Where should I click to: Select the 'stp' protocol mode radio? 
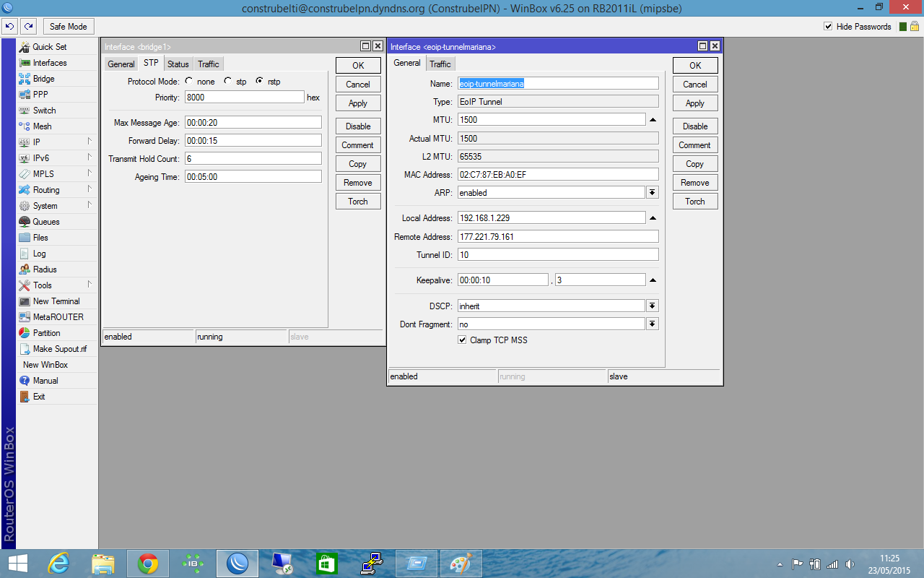[x=228, y=82]
